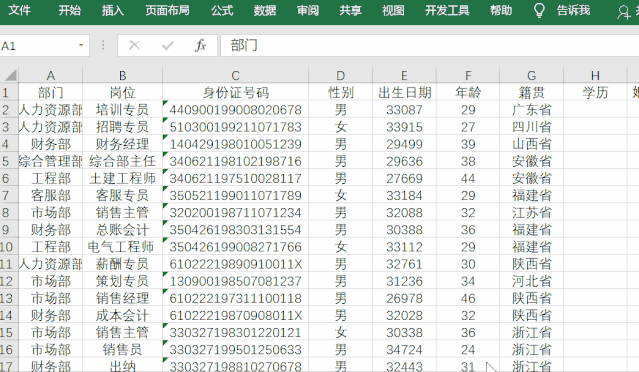Open the 审阅 ribbon tab
Viewport: 639px width, 372px height.
pyautogui.click(x=308, y=10)
